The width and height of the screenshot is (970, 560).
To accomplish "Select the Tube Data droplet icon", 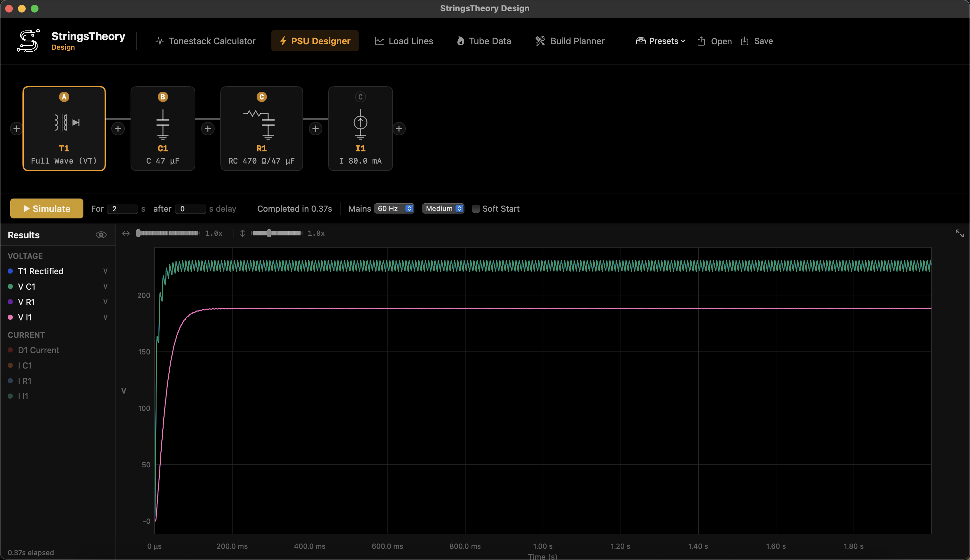I will 460,41.
